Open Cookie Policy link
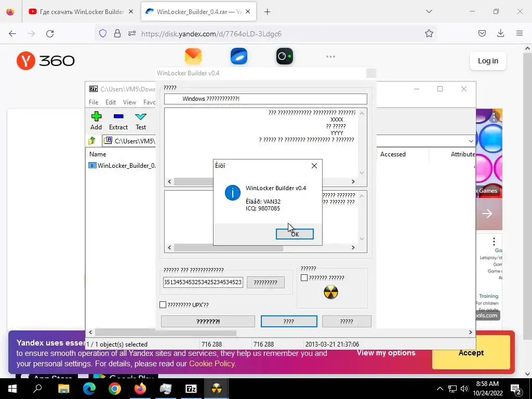 [212, 364]
